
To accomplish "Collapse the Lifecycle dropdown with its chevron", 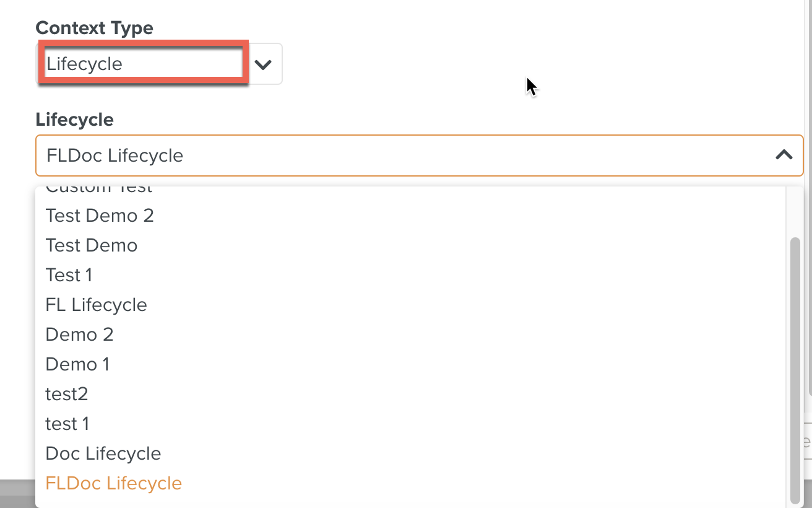I will click(784, 155).
